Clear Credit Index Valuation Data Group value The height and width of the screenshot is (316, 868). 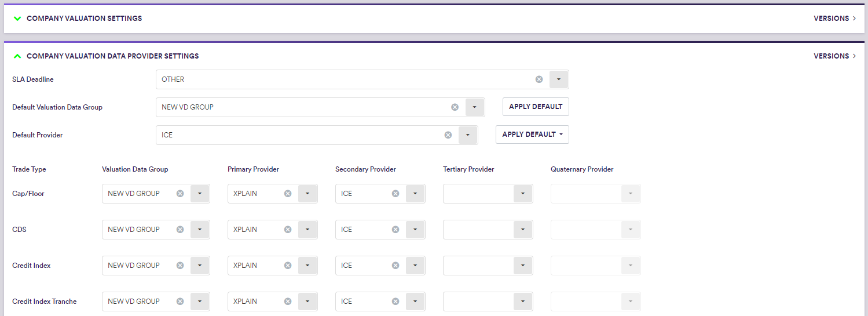pyautogui.click(x=180, y=266)
